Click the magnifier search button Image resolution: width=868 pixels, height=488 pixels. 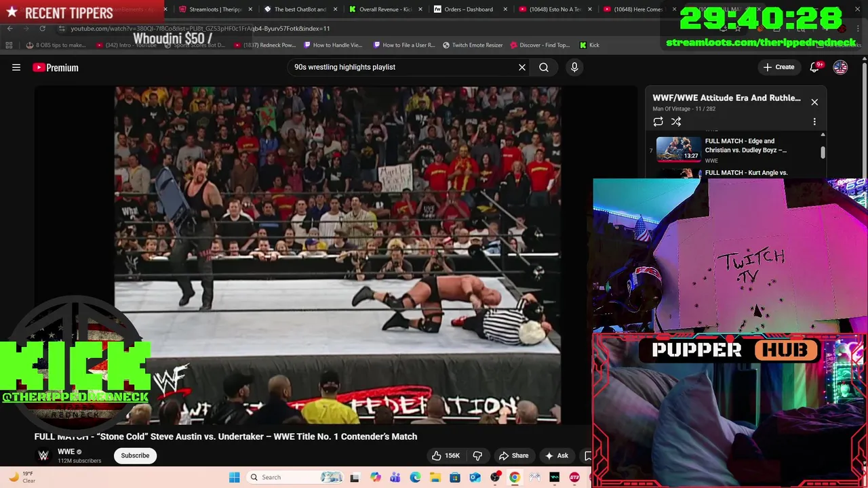tap(544, 67)
